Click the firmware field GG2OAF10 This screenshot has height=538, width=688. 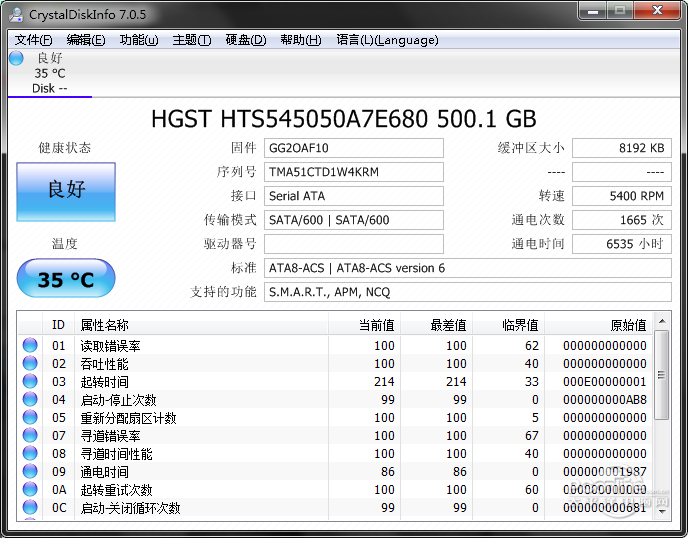click(353, 148)
